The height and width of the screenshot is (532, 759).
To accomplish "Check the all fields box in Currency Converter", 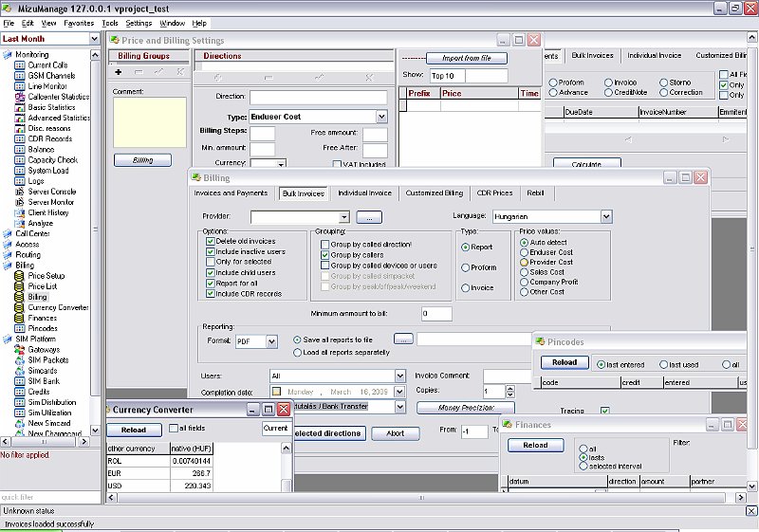I will pyautogui.click(x=174, y=429).
